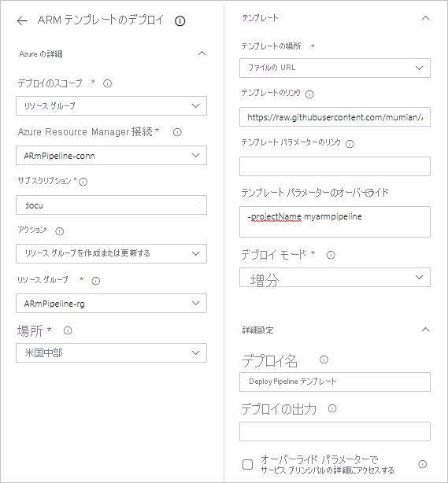448x483 pixels.
Task: Show info for アクション
Action: pyautogui.click(x=60, y=231)
